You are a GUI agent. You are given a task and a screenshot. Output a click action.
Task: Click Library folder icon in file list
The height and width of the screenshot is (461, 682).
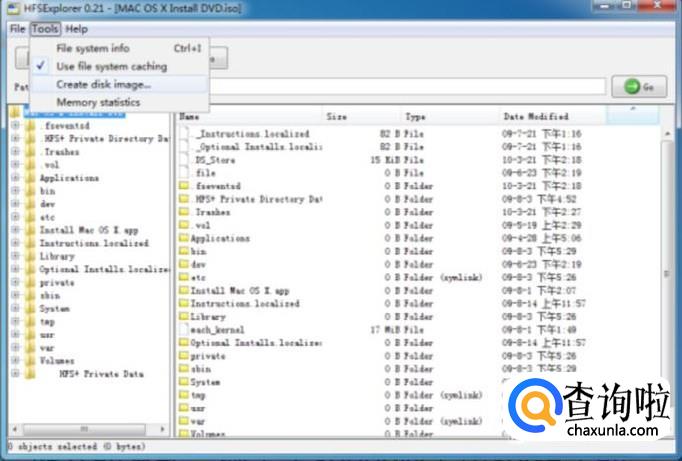(x=184, y=316)
